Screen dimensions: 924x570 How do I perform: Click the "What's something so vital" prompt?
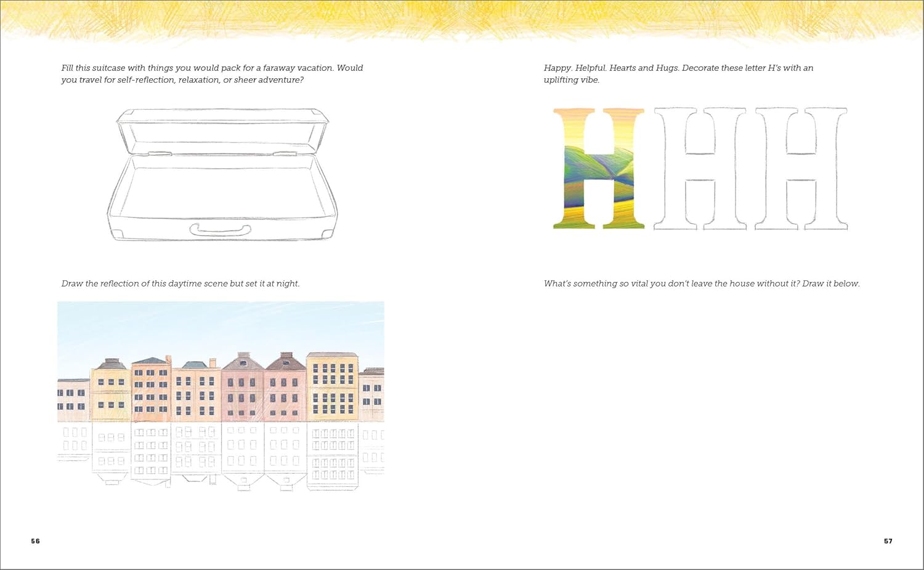click(701, 283)
